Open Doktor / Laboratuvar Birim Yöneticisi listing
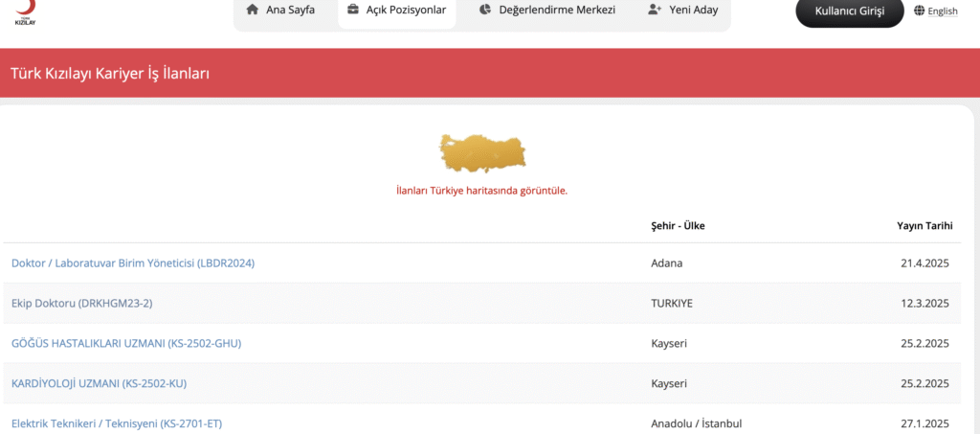 (133, 263)
